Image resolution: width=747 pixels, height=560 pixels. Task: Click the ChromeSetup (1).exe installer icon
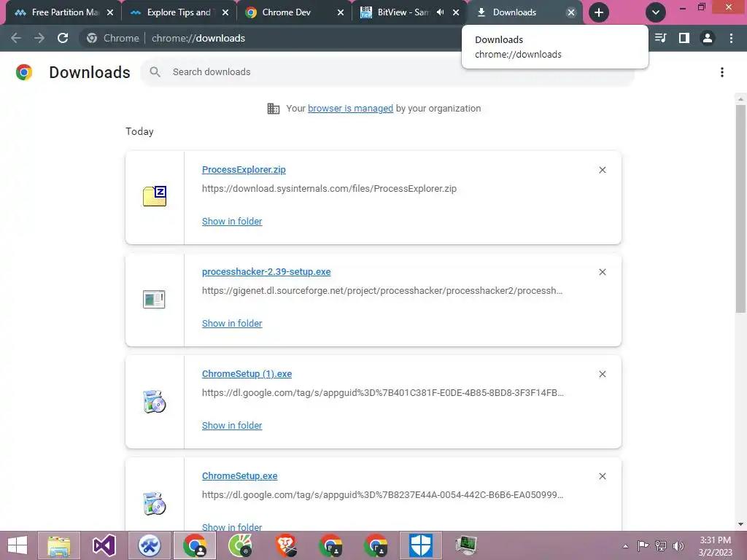tap(155, 402)
